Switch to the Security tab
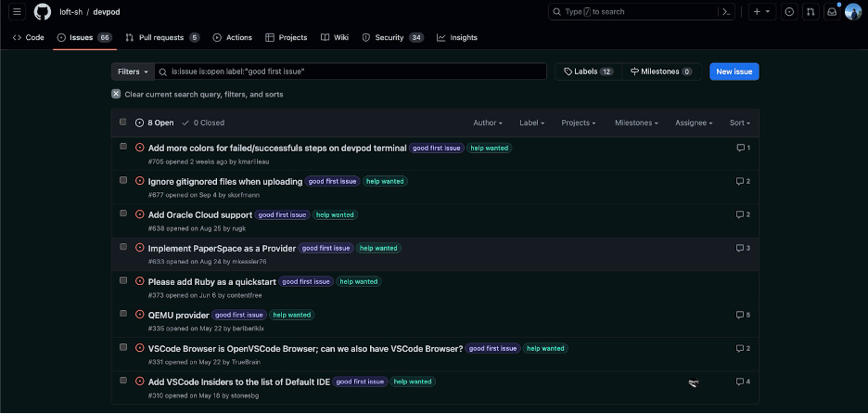 [392, 38]
